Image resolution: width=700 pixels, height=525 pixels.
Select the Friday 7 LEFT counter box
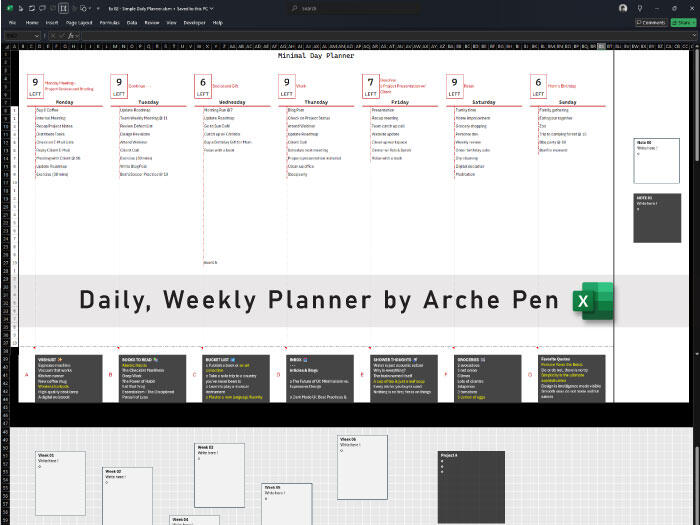tap(370, 87)
